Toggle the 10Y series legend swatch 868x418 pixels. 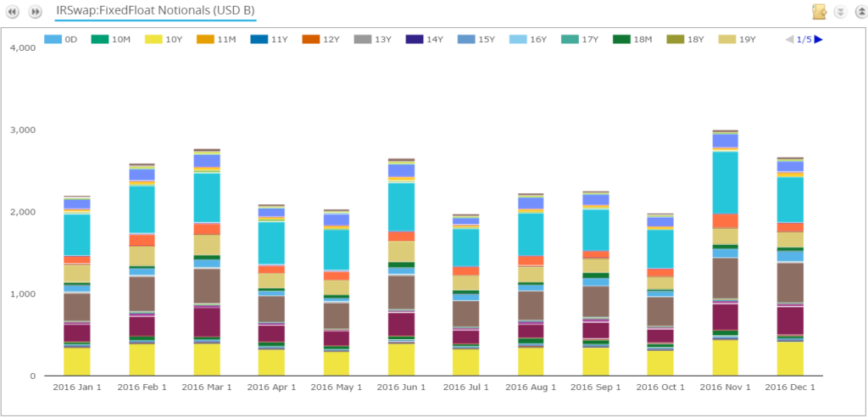point(153,39)
